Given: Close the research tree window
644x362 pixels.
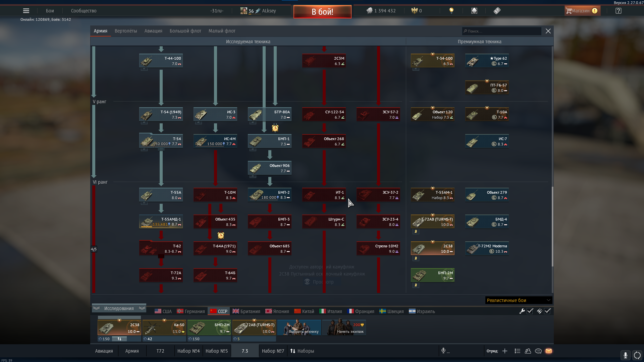Looking at the screenshot, I should (x=548, y=31).
